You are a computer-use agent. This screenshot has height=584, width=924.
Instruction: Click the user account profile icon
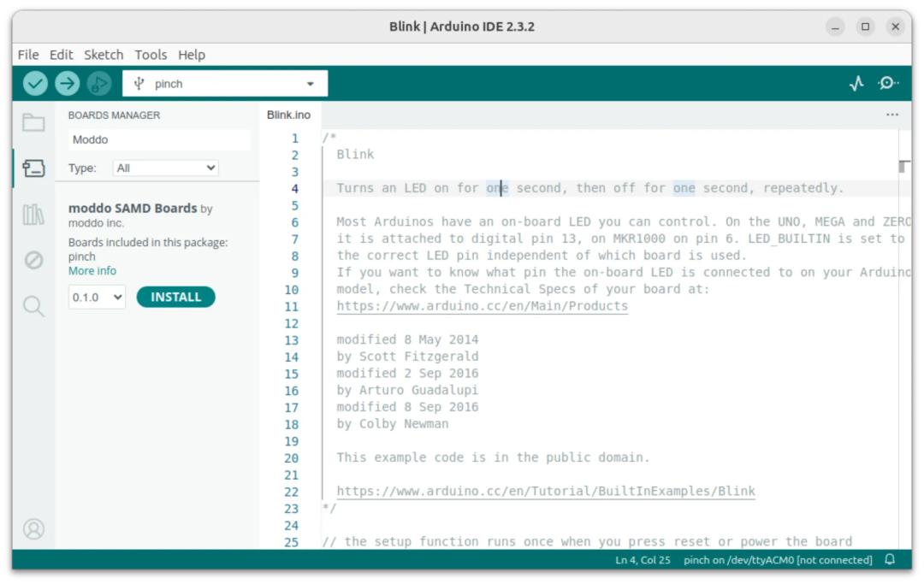(x=33, y=528)
